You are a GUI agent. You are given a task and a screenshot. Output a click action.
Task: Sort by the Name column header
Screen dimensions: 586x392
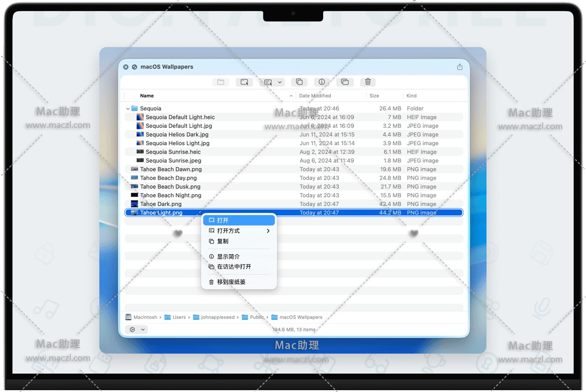pyautogui.click(x=147, y=96)
